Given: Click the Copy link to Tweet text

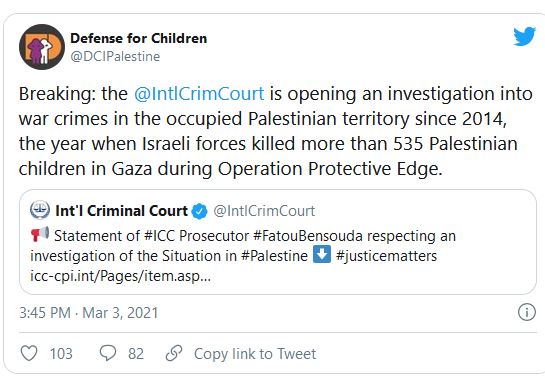Looking at the screenshot, I should pos(255,354).
